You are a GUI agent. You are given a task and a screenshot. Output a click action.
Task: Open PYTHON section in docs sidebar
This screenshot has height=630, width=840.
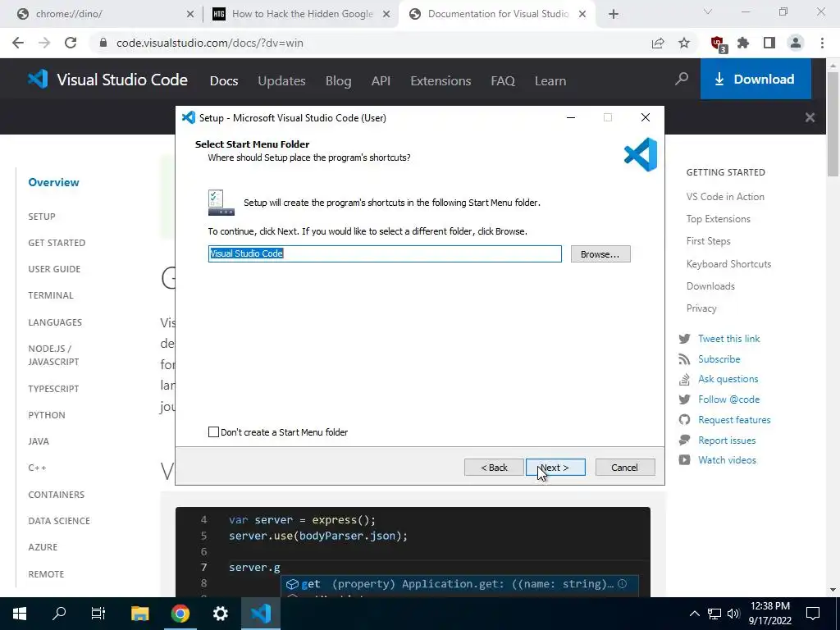47,414
